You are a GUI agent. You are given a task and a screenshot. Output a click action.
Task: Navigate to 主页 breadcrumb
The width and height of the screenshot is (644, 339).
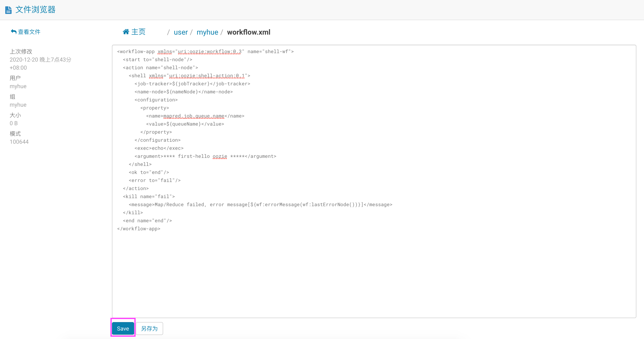tap(138, 32)
